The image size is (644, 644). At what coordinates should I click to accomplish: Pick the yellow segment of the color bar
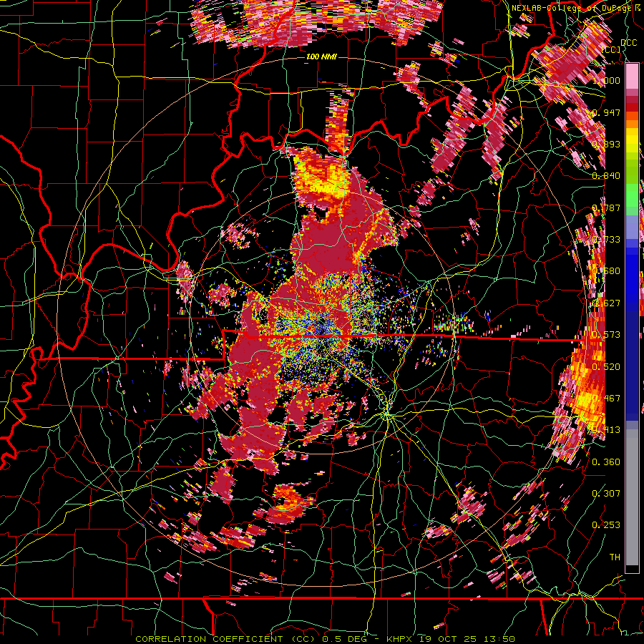pyautogui.click(x=632, y=141)
